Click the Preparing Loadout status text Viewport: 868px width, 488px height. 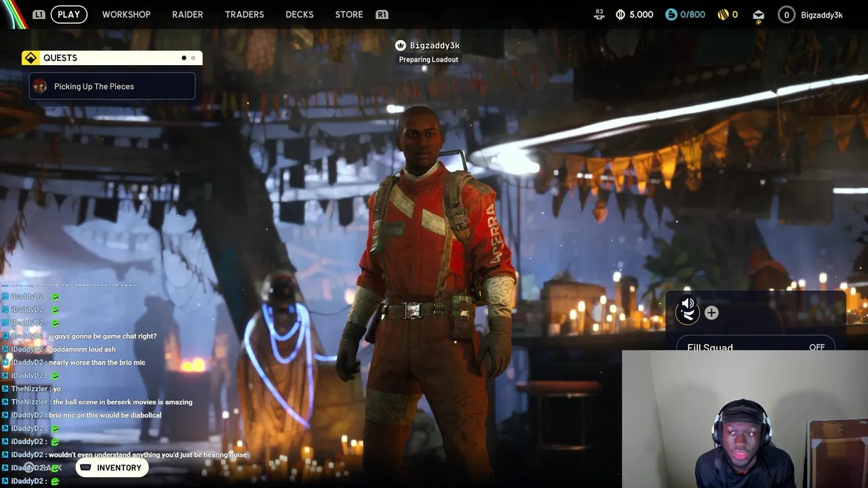429,60
